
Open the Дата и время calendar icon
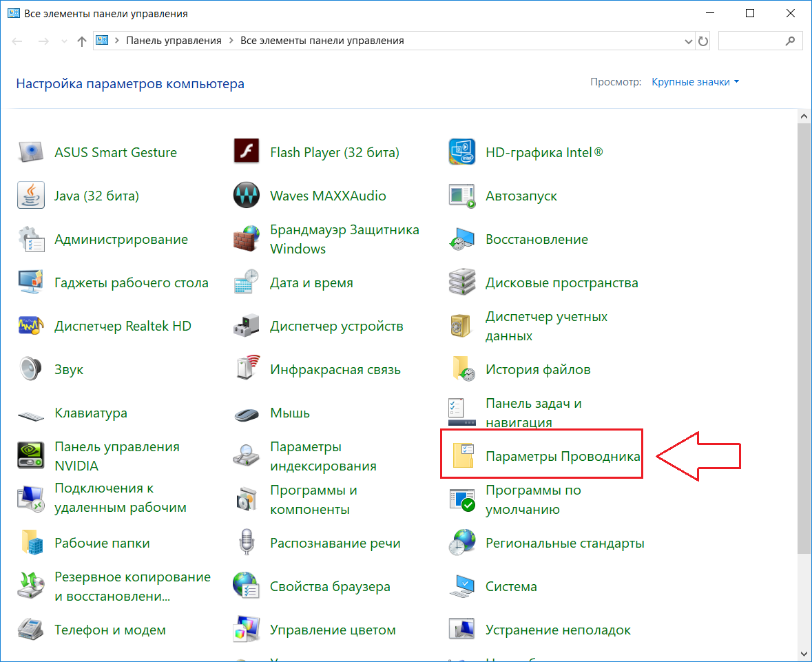coord(247,283)
